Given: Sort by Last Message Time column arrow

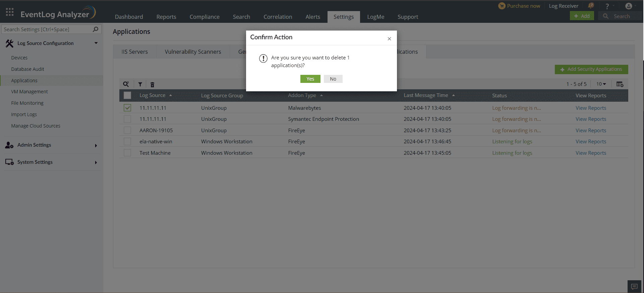Looking at the screenshot, I should pos(454,95).
